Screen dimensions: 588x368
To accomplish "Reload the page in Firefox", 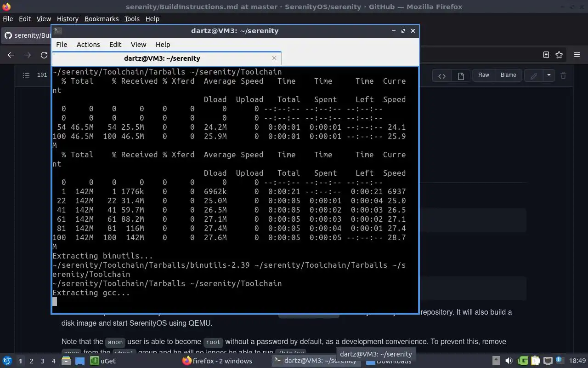I will (44, 55).
